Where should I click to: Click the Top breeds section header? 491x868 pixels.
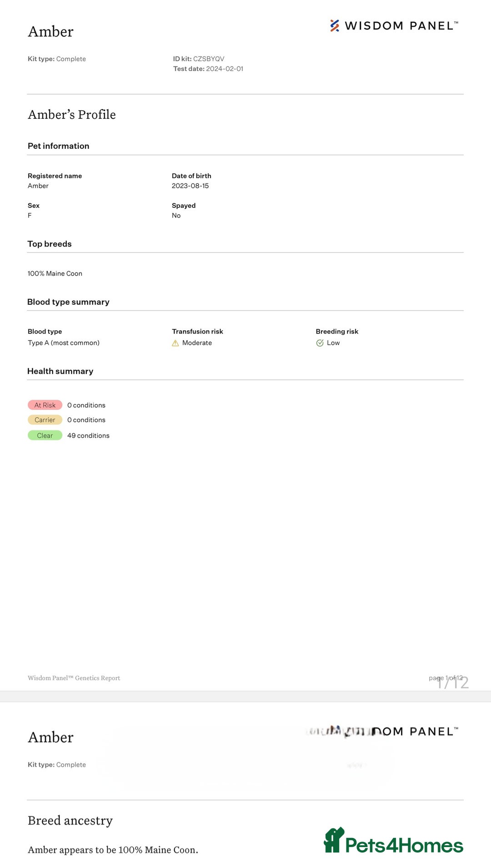(x=50, y=244)
